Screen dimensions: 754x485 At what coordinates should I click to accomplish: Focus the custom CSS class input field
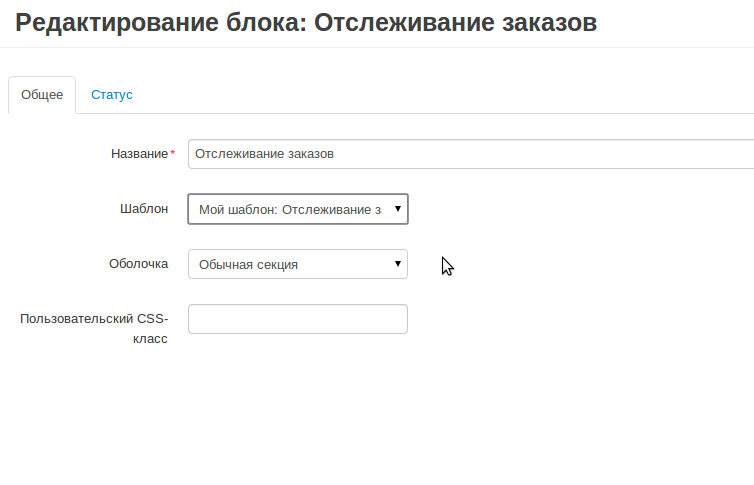click(297, 319)
